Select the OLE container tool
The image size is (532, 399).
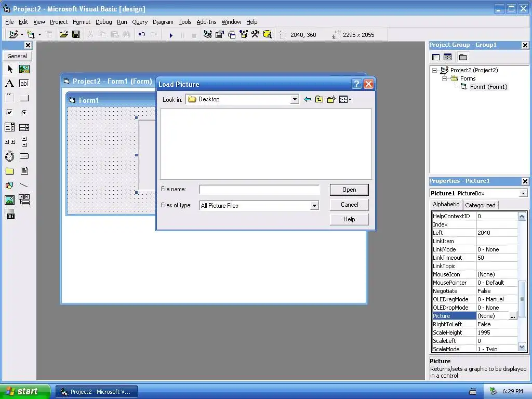(10, 215)
